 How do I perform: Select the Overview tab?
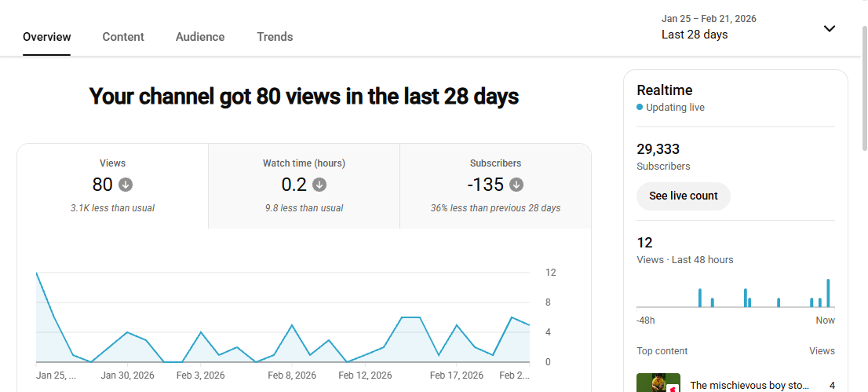[x=47, y=37]
